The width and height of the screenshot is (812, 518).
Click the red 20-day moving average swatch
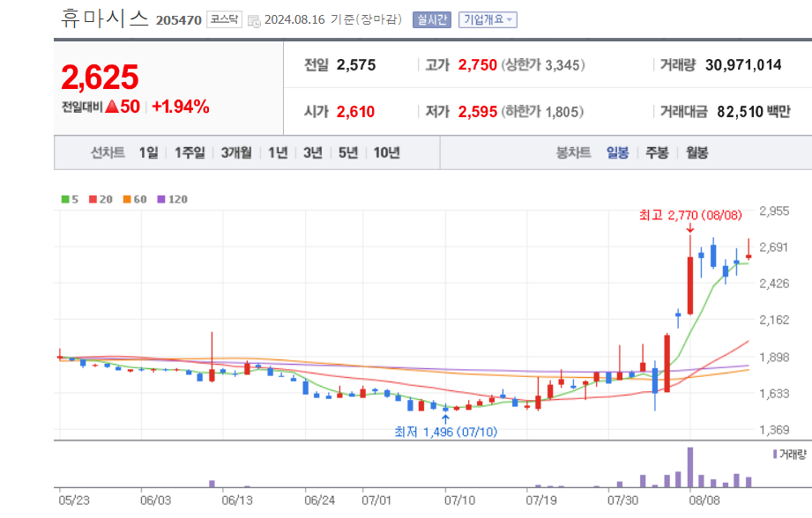(93, 199)
